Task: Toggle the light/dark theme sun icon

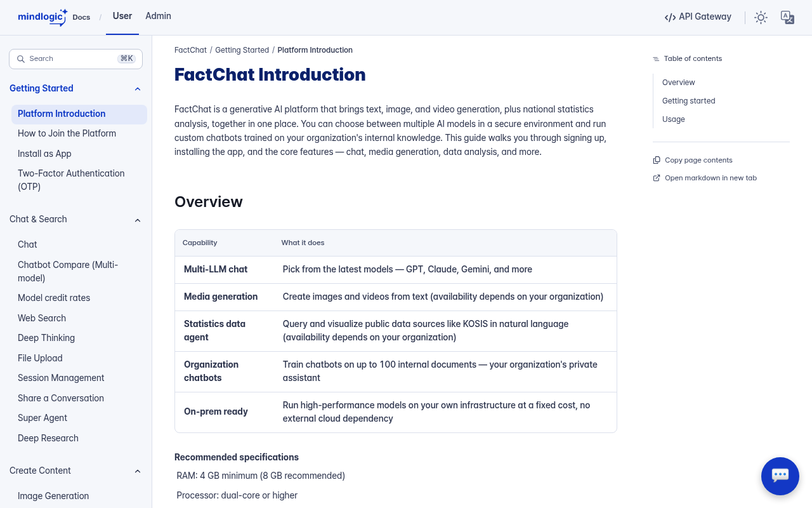Action: click(761, 18)
